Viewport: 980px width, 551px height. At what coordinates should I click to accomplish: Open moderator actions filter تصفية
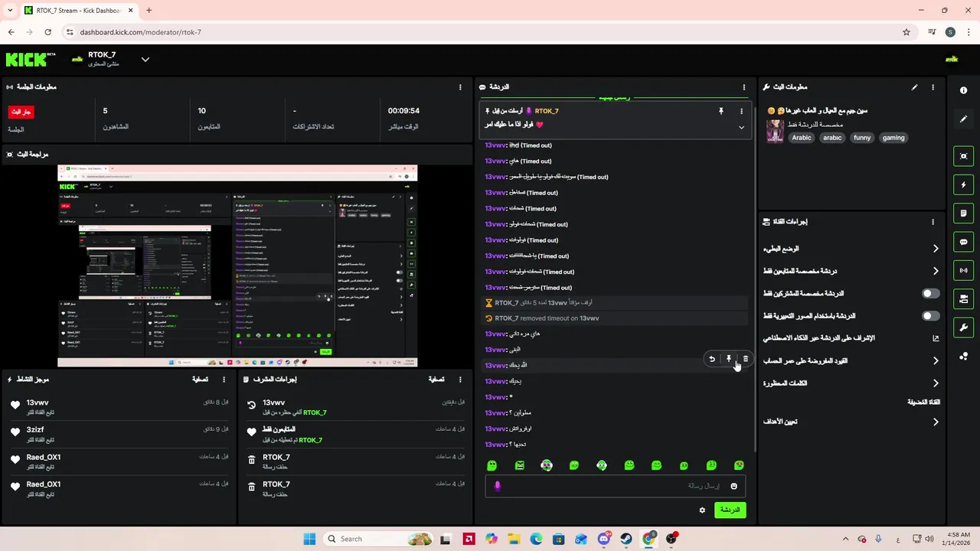(436, 380)
